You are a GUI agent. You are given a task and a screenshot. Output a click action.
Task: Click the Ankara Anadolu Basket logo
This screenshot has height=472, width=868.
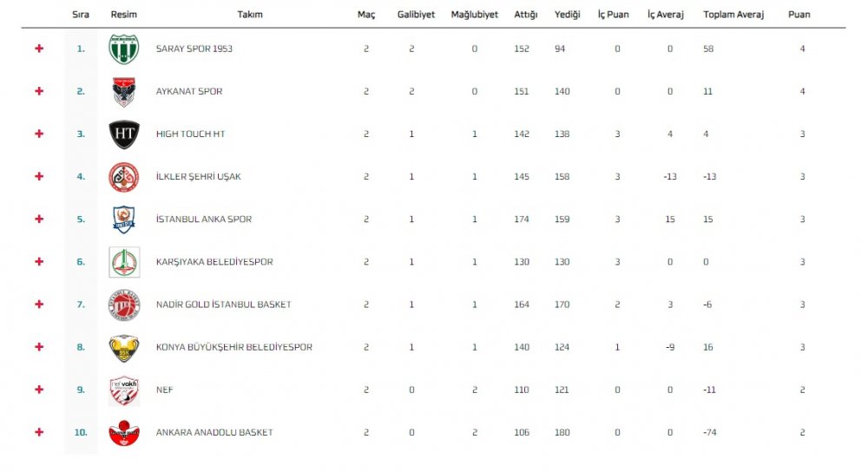(x=124, y=433)
